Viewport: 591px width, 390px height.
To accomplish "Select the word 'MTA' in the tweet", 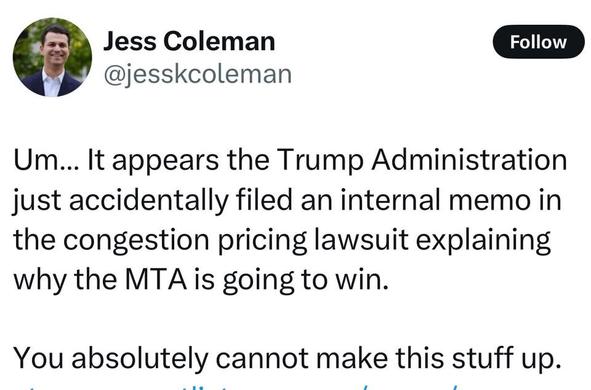I will [x=156, y=279].
